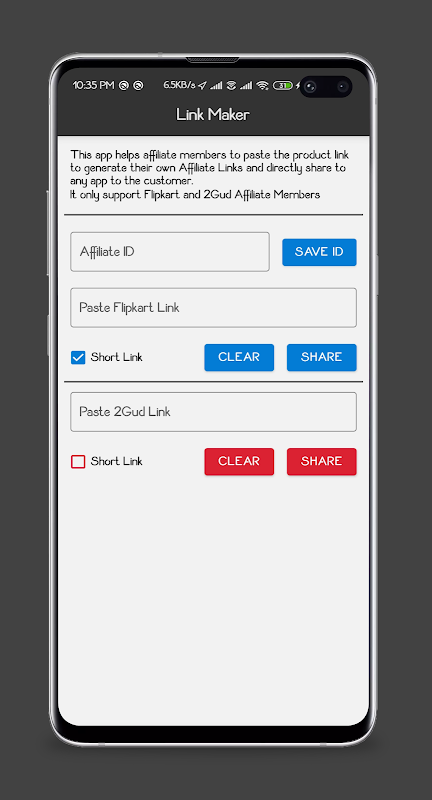
Task: Tap the 10:35 PM clock in status bar
Action: click(93, 85)
